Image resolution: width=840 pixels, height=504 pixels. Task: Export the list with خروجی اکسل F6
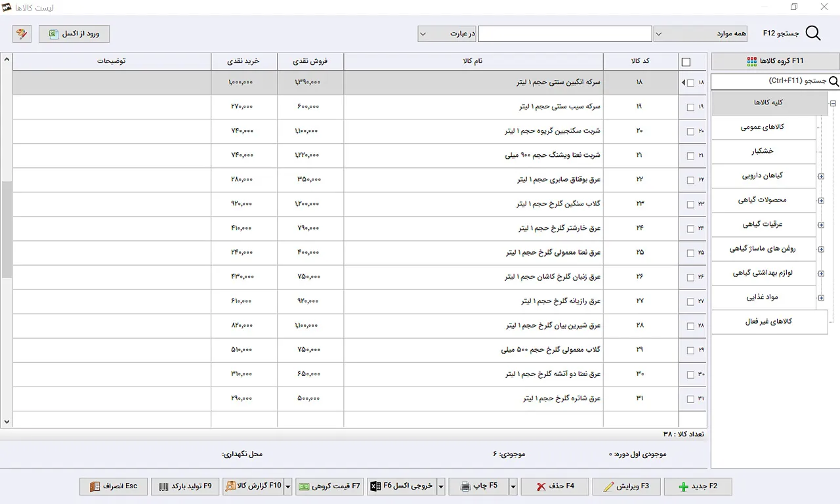[402, 486]
